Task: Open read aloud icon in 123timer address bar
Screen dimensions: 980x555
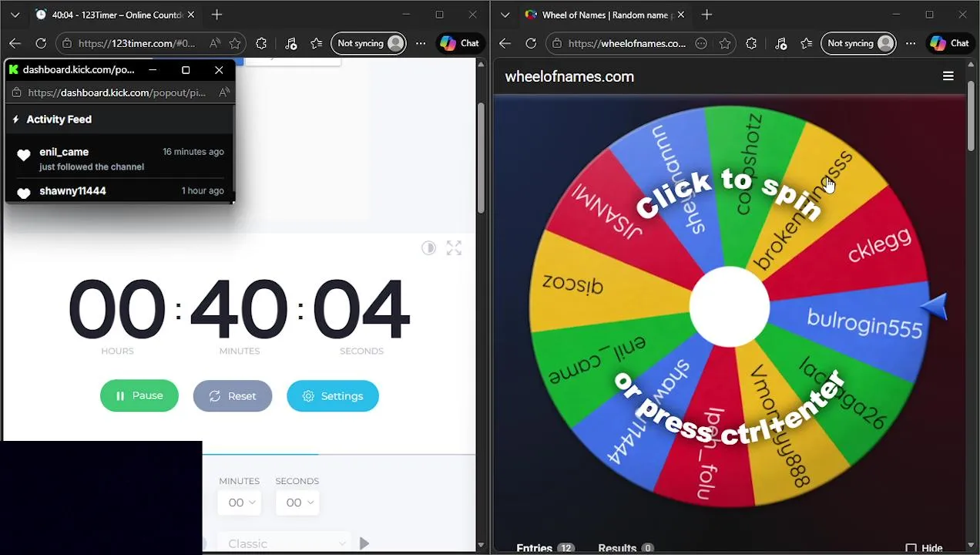Action: click(215, 44)
